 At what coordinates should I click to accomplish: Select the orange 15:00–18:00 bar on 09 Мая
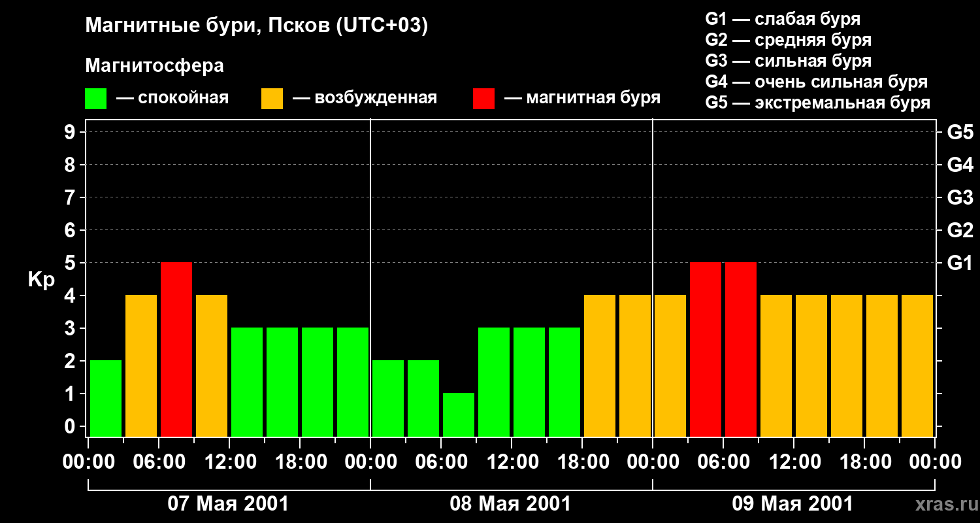[x=847, y=365]
